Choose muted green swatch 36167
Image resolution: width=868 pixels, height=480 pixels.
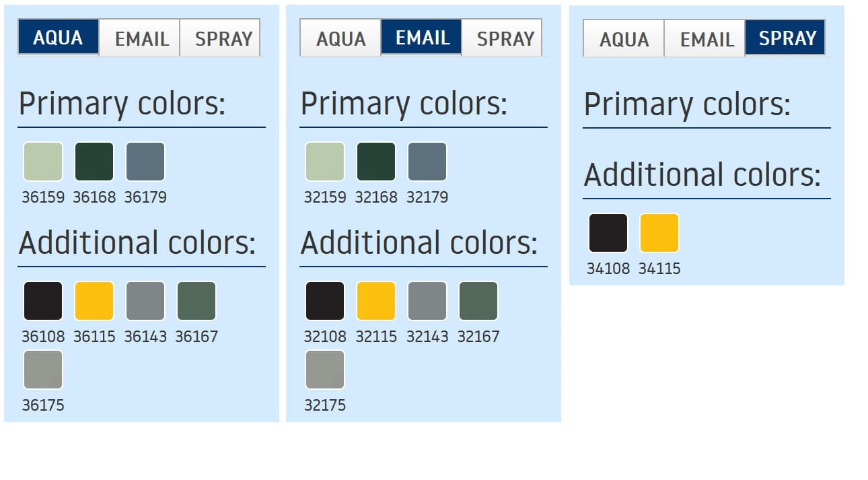(196, 301)
